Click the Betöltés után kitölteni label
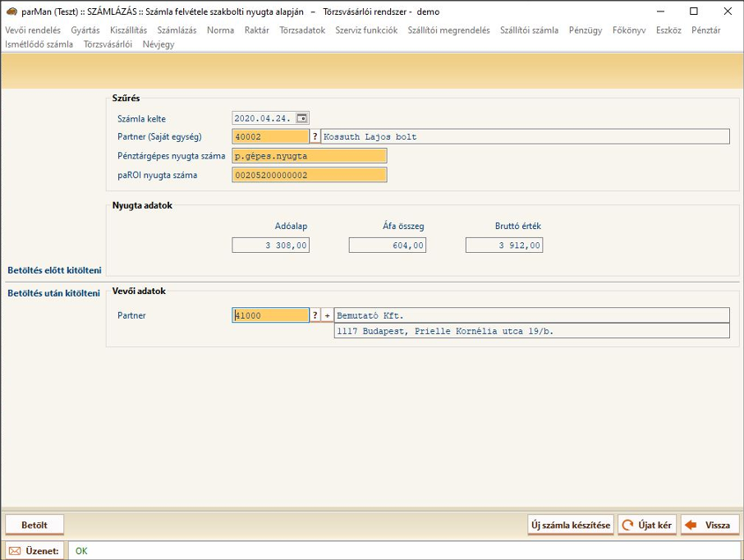744x560 pixels. [x=53, y=293]
